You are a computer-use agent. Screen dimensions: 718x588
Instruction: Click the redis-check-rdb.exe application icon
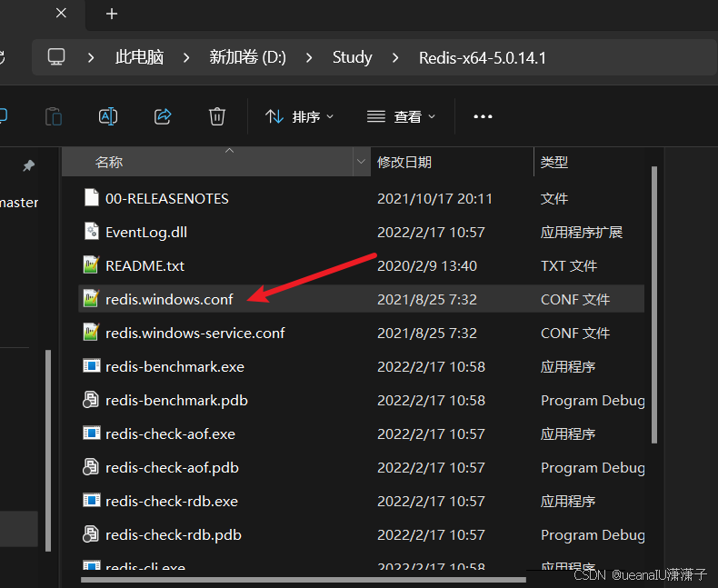pyautogui.click(x=92, y=501)
